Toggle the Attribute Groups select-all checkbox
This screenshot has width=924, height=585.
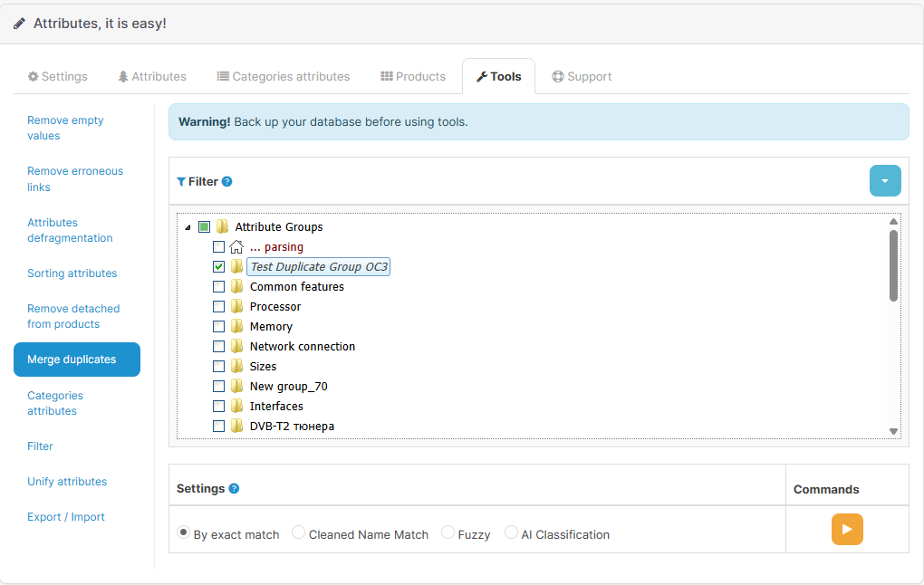204,226
